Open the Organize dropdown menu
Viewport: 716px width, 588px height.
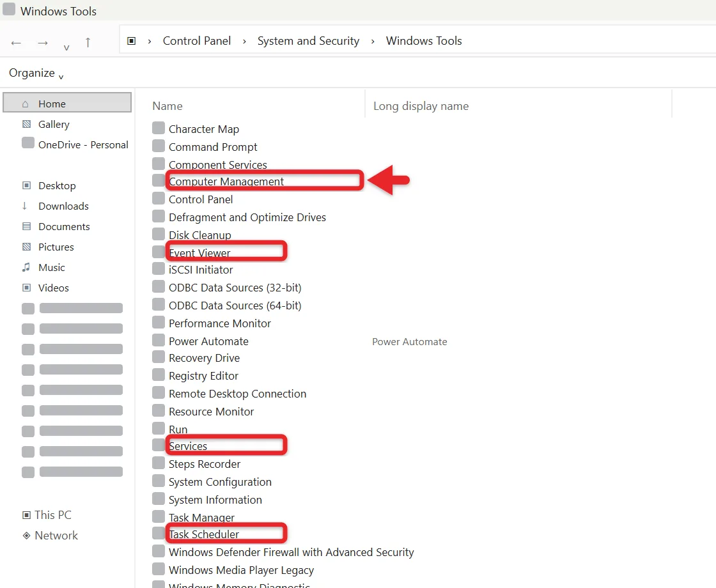click(36, 73)
